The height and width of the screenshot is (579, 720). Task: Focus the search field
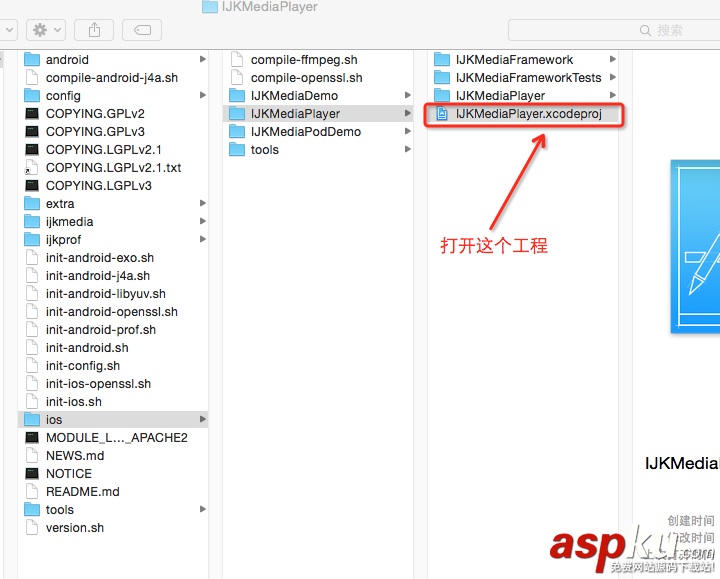tap(614, 30)
